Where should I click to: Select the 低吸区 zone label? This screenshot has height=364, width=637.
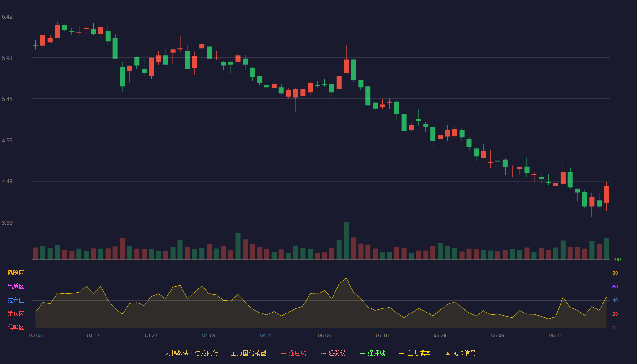click(15, 327)
